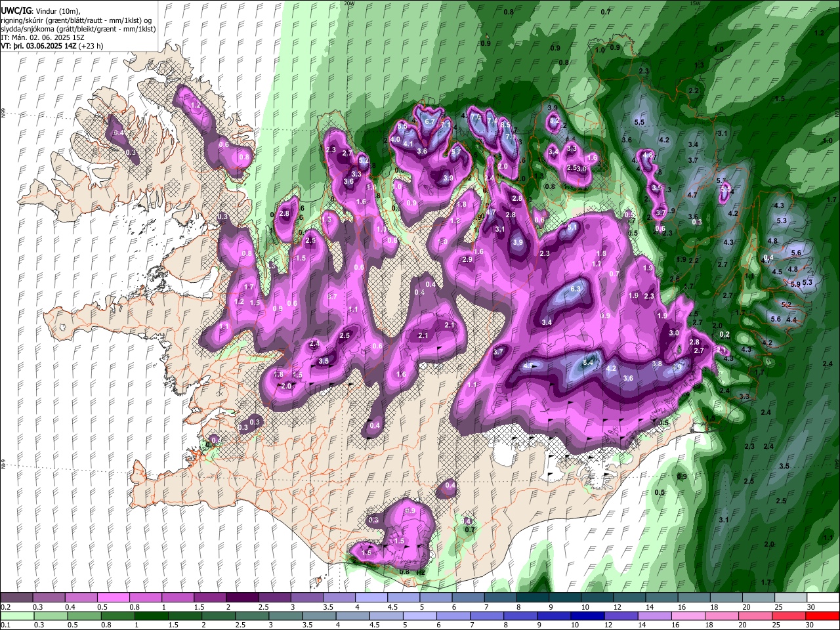The height and width of the screenshot is (630, 840).
Task: Click the 6.3 value inside the blue-grey patch
Action: point(576,289)
